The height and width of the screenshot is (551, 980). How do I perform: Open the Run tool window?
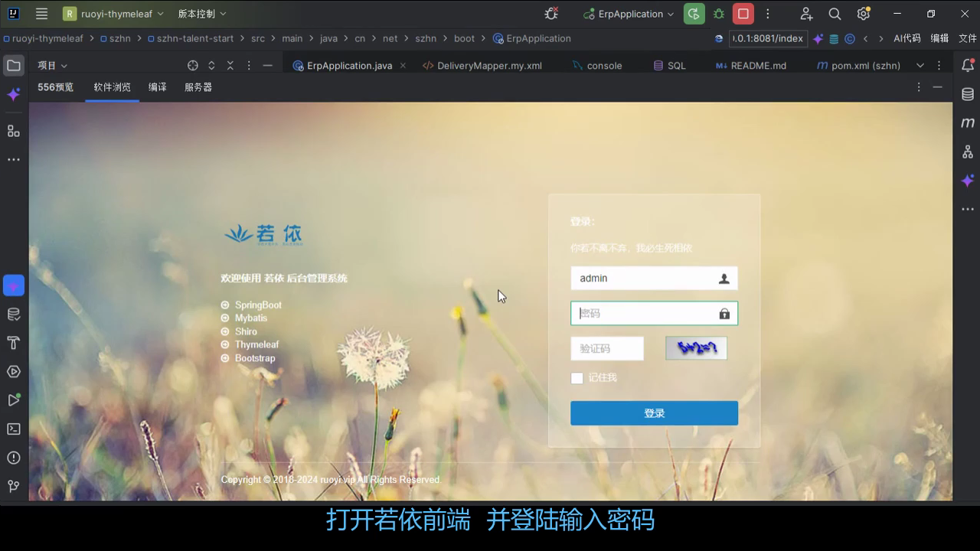click(x=14, y=400)
